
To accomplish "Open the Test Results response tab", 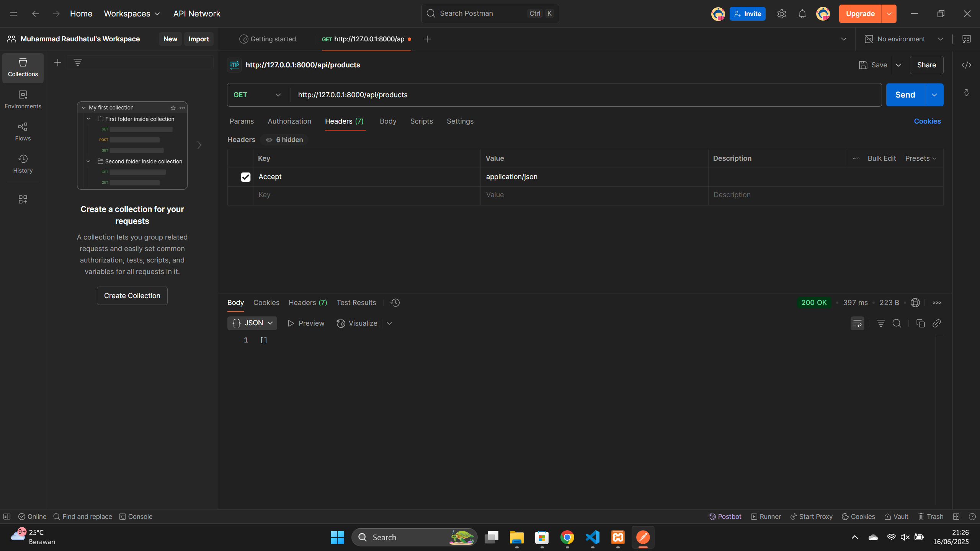I will coord(356,303).
